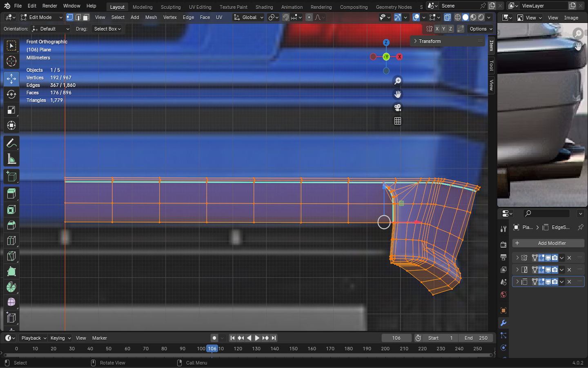Expand the Transform panel
Viewport: 588px width, 368px height.
430,41
